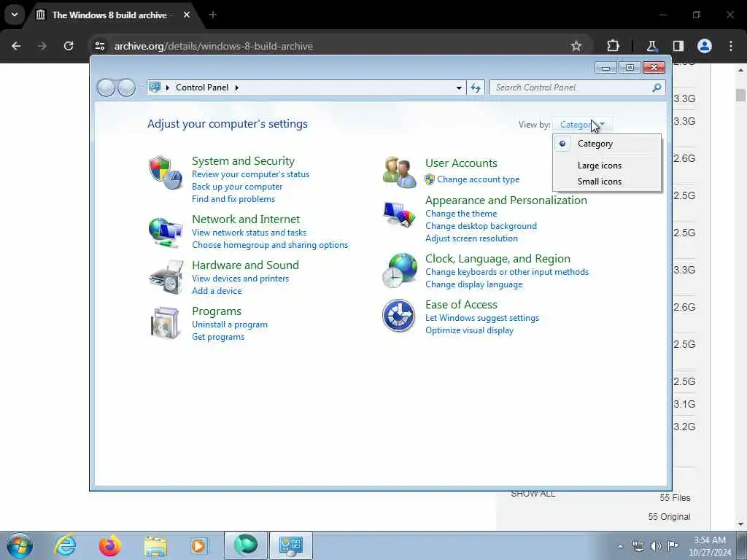Click the archive.org URL address bar
Screen dimensions: 747x560
(333, 46)
